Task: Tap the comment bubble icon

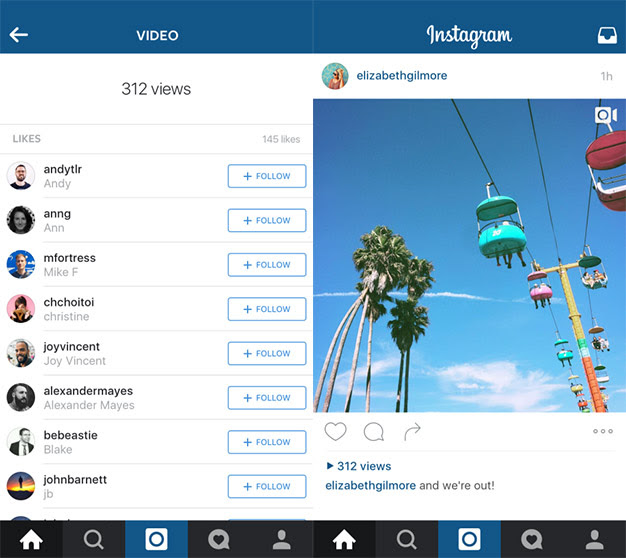Action: [x=374, y=431]
